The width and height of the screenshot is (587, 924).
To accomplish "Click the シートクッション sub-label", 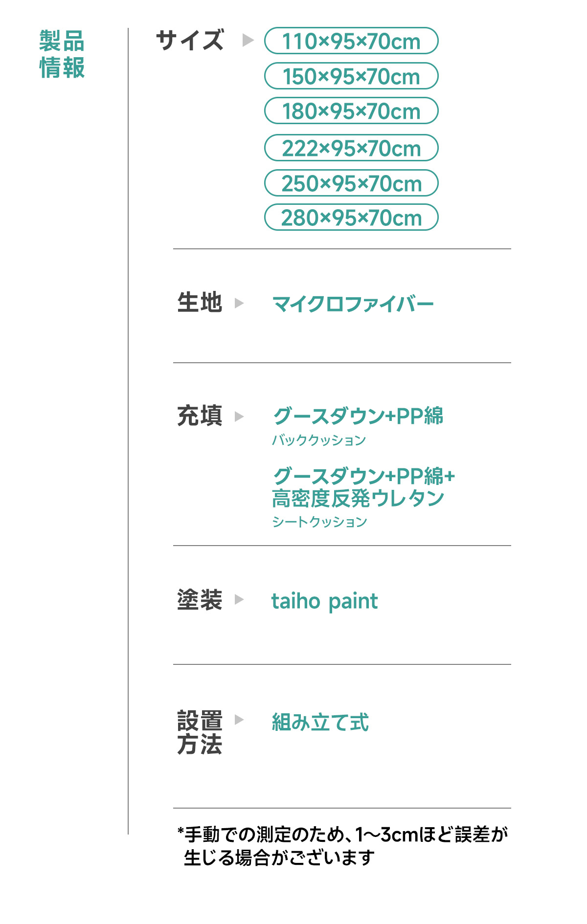I will click(319, 522).
